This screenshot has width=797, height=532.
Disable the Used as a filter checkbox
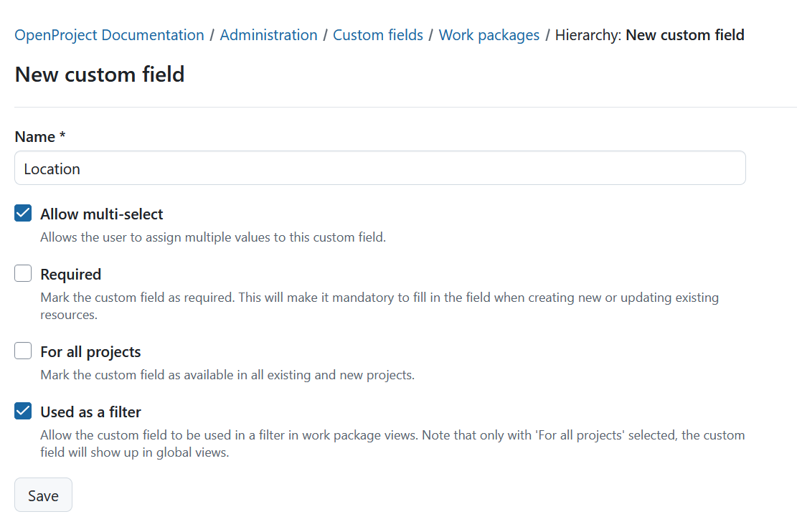click(22, 410)
